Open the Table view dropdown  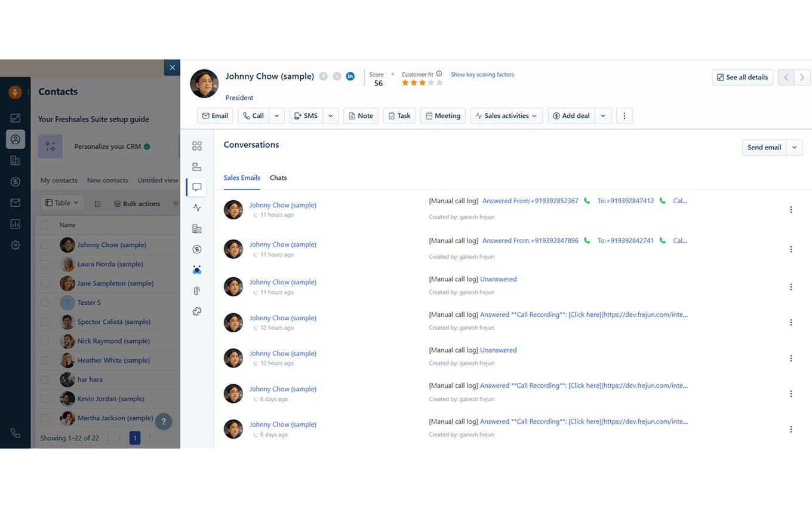tap(62, 203)
